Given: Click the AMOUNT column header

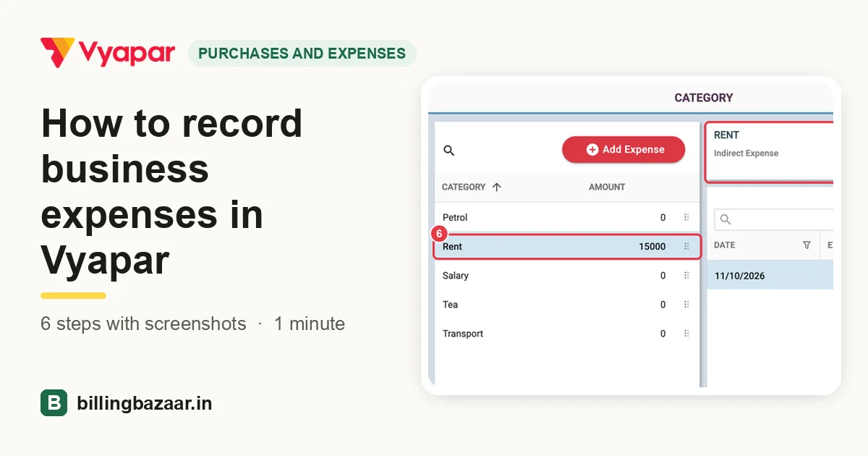Looking at the screenshot, I should 607,187.
